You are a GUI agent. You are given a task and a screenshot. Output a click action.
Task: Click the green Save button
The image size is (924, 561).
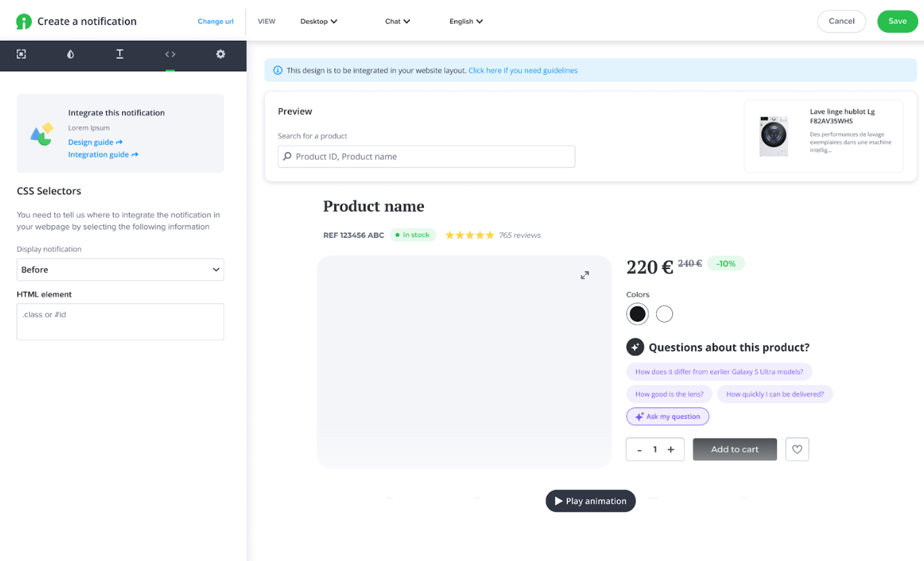898,21
